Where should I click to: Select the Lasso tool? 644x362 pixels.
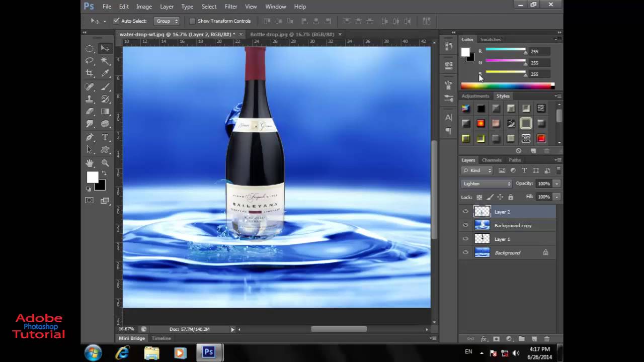click(x=90, y=61)
